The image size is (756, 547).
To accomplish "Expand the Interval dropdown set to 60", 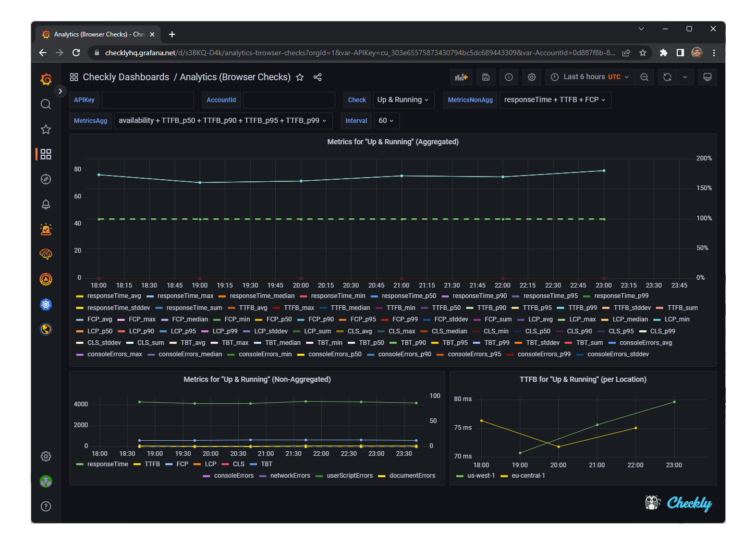I will (x=386, y=120).
